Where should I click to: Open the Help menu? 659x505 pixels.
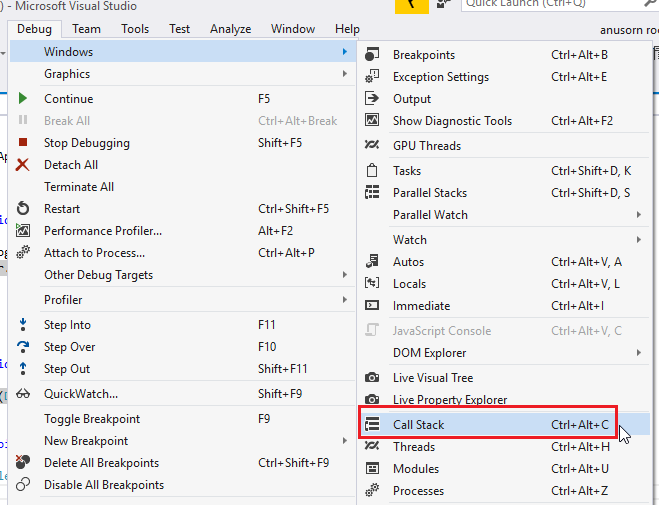pyautogui.click(x=347, y=29)
